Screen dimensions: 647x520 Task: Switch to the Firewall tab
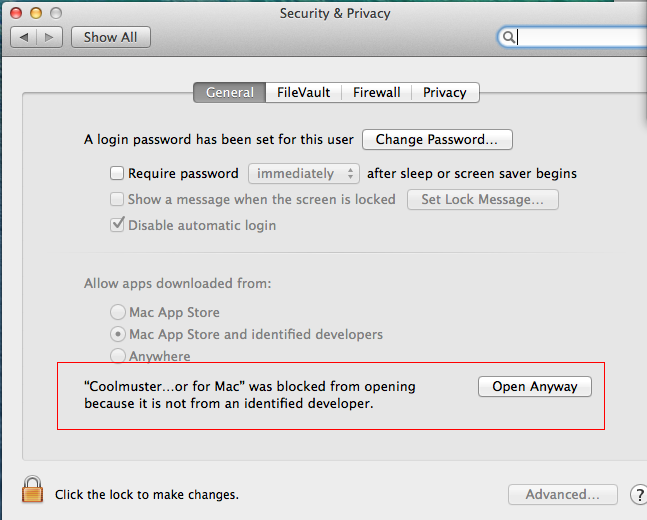pyautogui.click(x=377, y=92)
